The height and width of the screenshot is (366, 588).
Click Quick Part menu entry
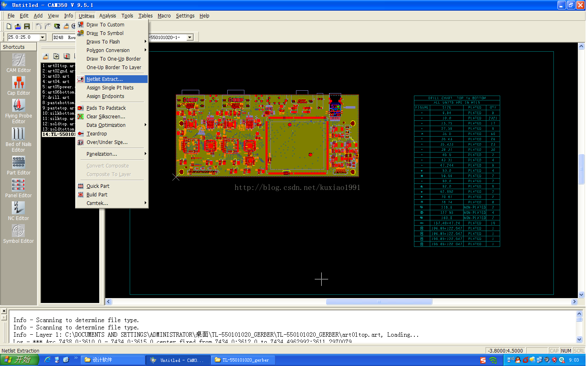pos(98,186)
